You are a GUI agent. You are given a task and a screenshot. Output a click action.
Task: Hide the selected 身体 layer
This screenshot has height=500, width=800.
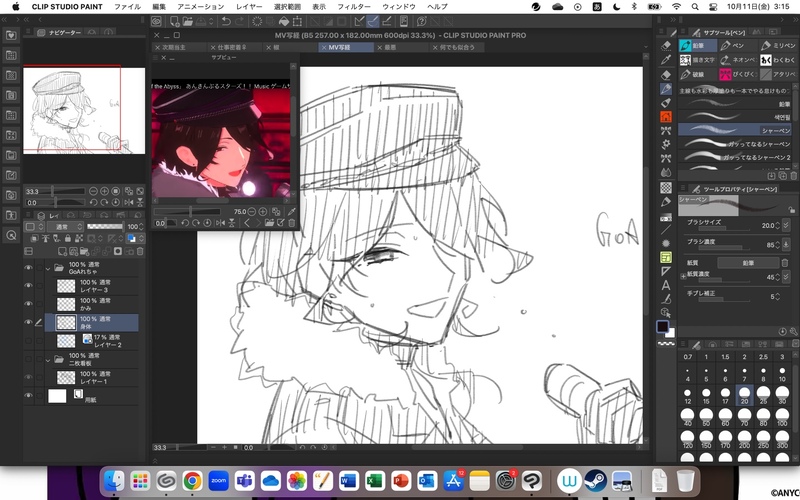point(28,322)
